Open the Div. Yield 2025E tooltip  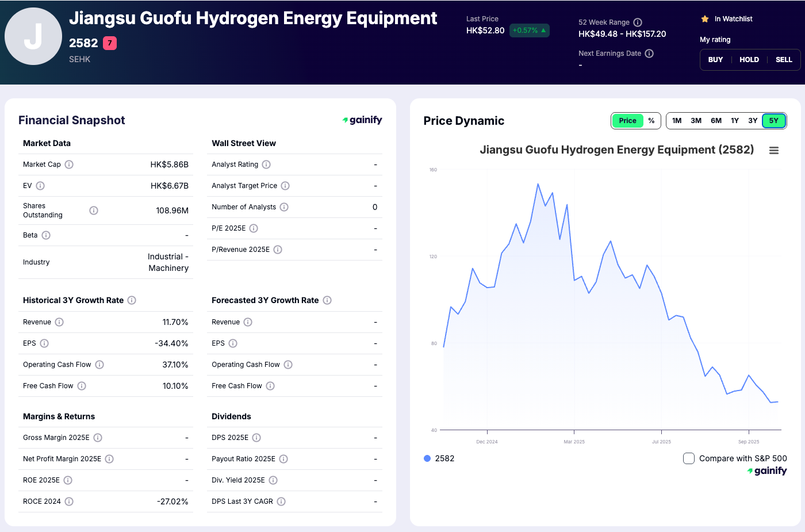[273, 480]
